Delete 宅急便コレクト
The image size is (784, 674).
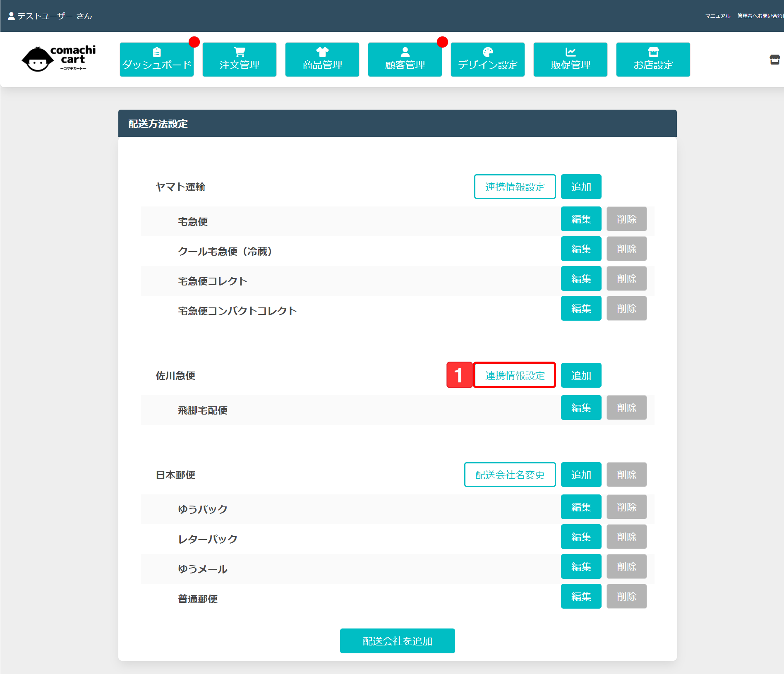click(x=626, y=278)
